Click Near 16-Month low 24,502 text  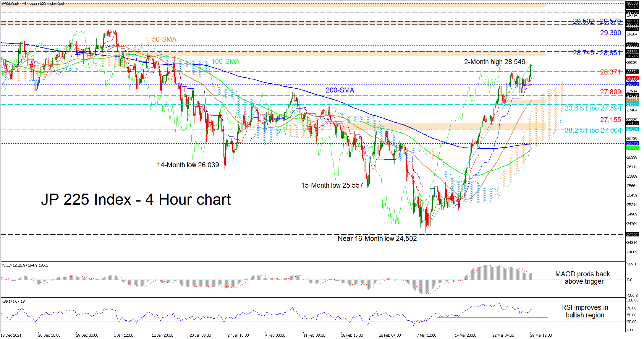click(x=377, y=239)
